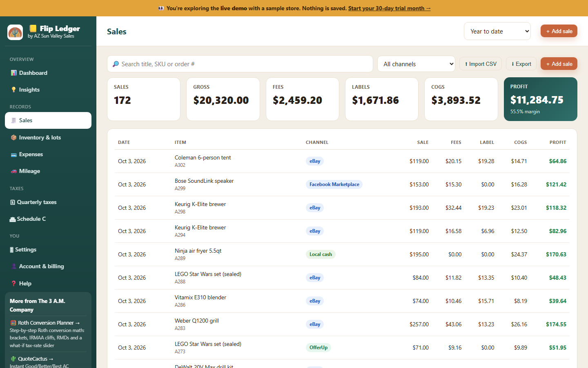Open the All channels filter dropdown

pyautogui.click(x=416, y=64)
